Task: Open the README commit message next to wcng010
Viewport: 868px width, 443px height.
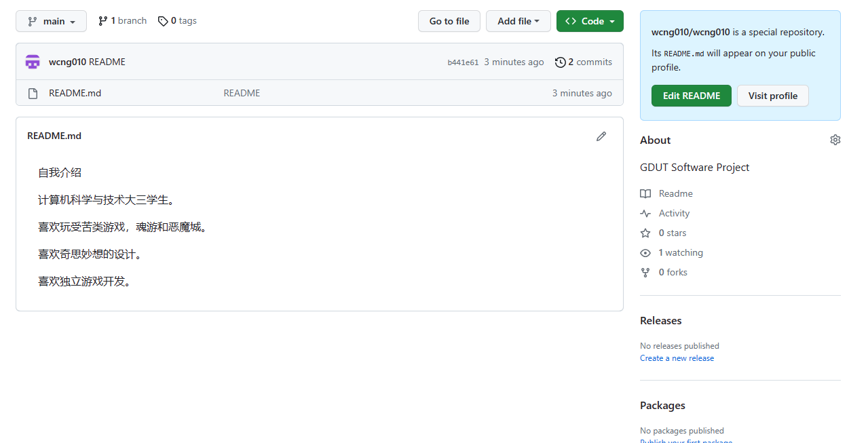Action: click(107, 62)
